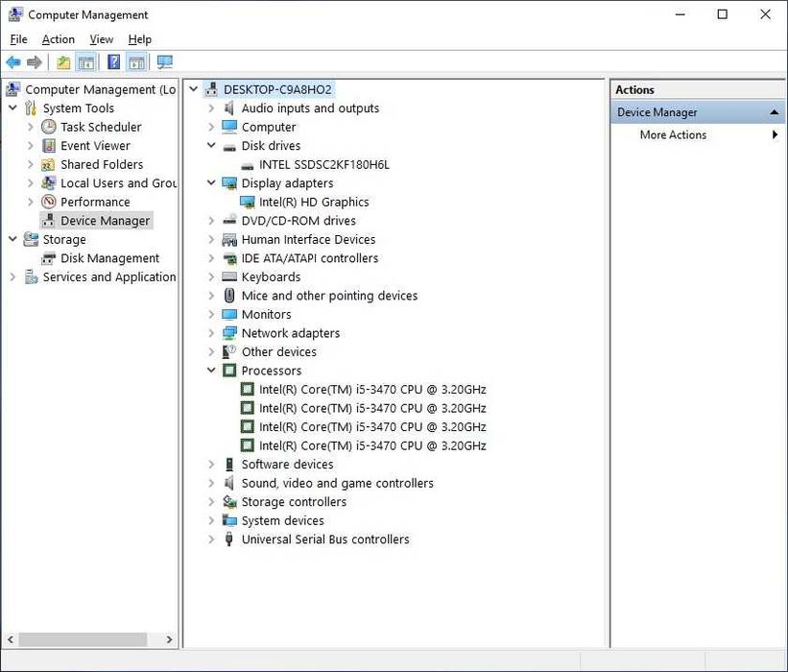Select the Monitors label

[x=267, y=314]
